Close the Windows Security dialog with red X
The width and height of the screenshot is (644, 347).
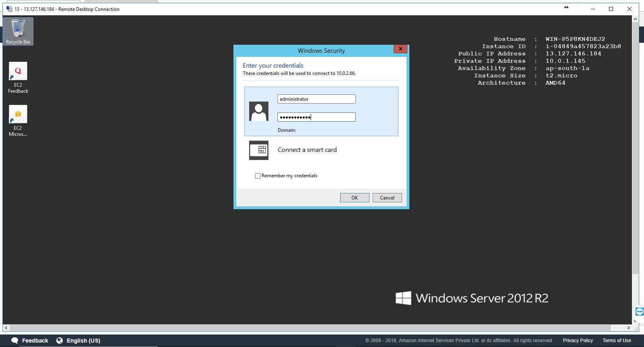click(400, 49)
